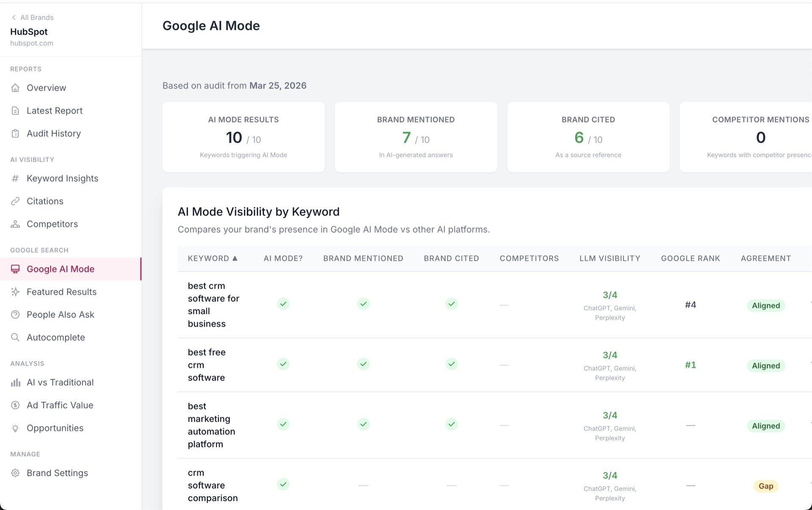This screenshot has height=510, width=812.
Task: Click AI Mode checkmark for crm software comparison
Action: (x=283, y=484)
